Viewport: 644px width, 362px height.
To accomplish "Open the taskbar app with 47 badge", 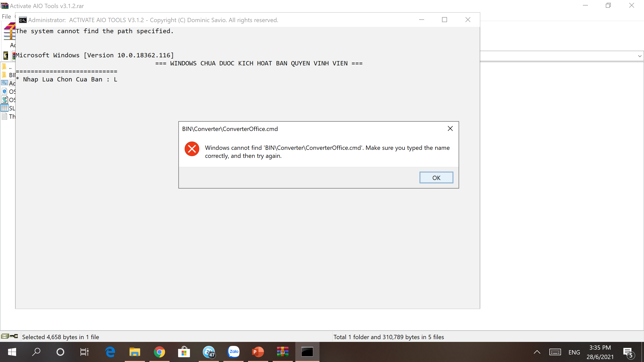I will point(209,352).
